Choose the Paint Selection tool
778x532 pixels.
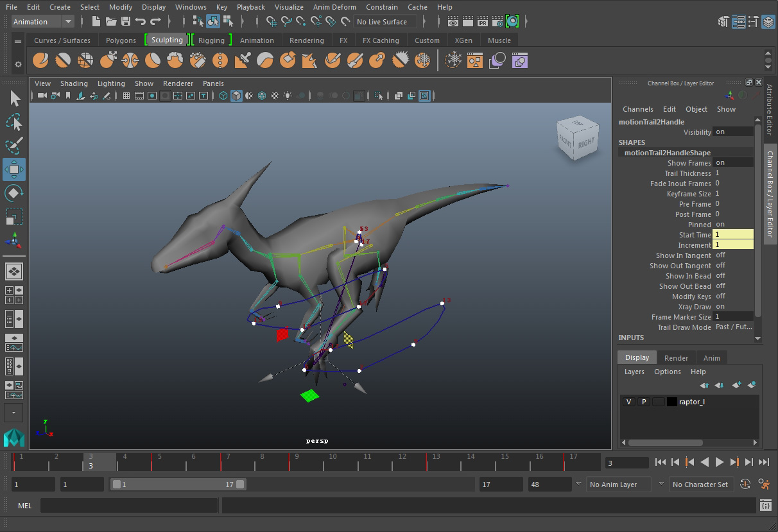[x=14, y=146]
